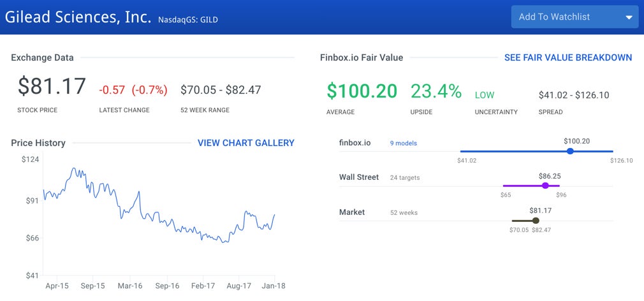Click the 9 models link
Screen dimensions: 644x301
point(404,143)
